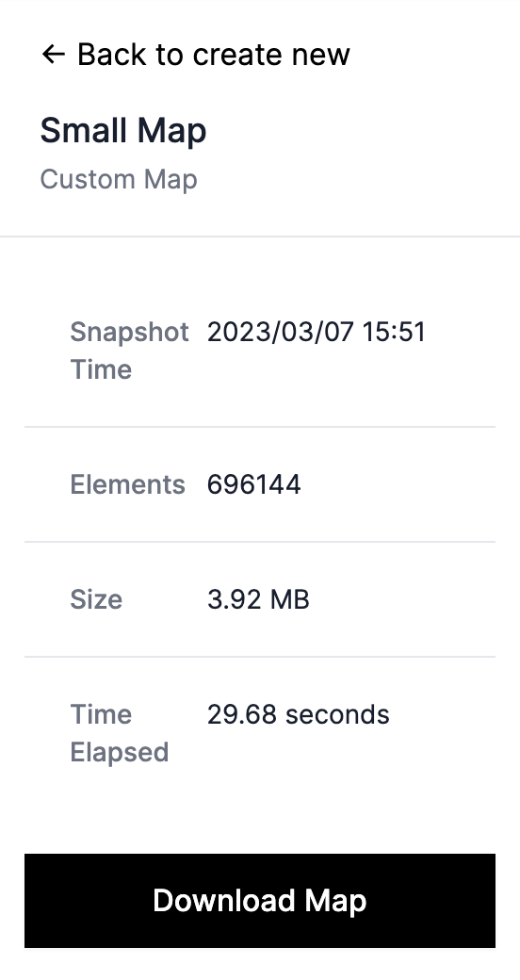
Task: Click the Elements label
Action: click(x=127, y=484)
